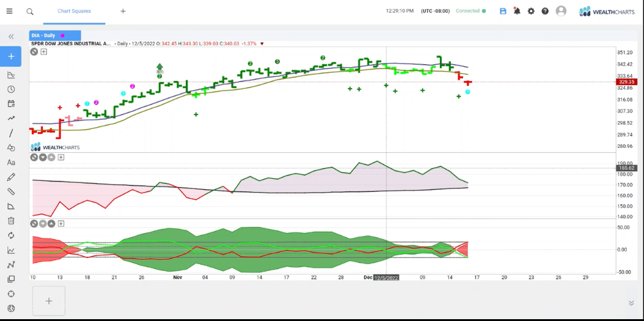Select the ruler measure tool
The width and height of the screenshot is (644, 321).
(x=11, y=191)
